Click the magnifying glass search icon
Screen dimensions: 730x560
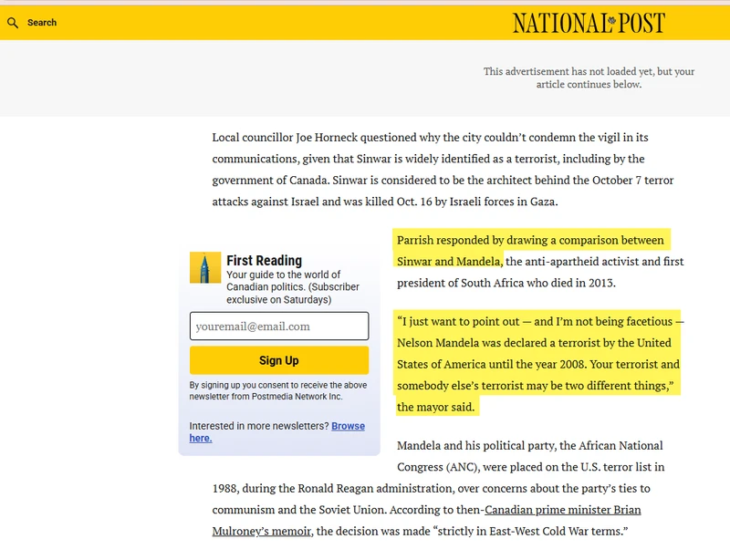tap(13, 23)
